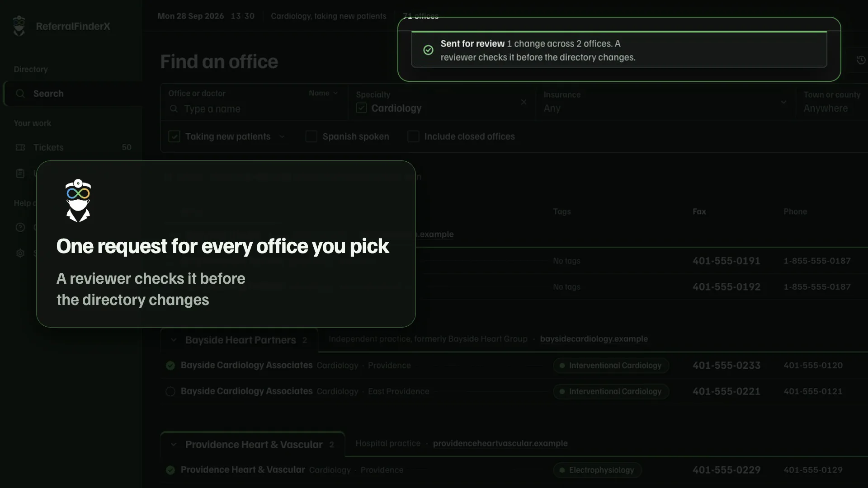Click the Electrophysiology tag
Viewport: 868px width, 488px height.
click(x=597, y=470)
